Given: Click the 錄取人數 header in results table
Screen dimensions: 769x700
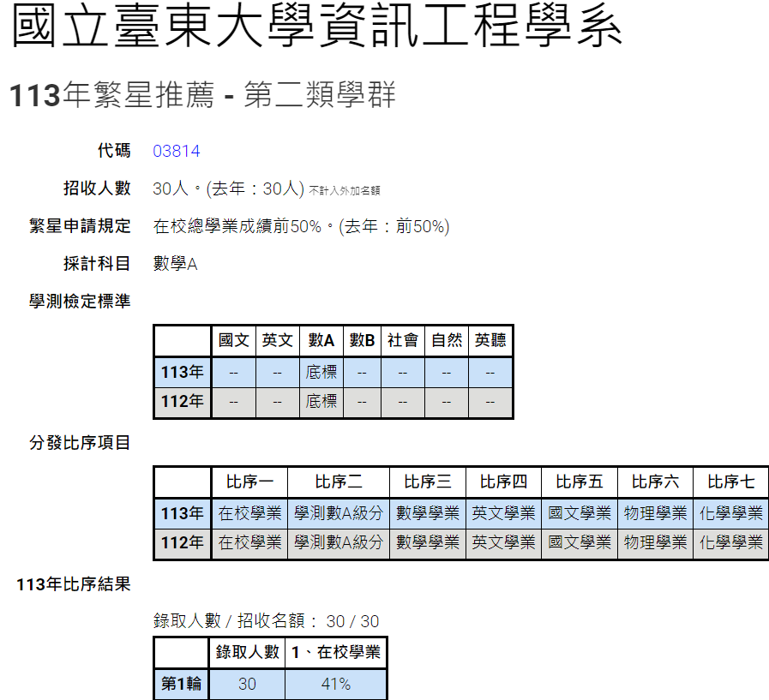Looking at the screenshot, I should 247,653.
